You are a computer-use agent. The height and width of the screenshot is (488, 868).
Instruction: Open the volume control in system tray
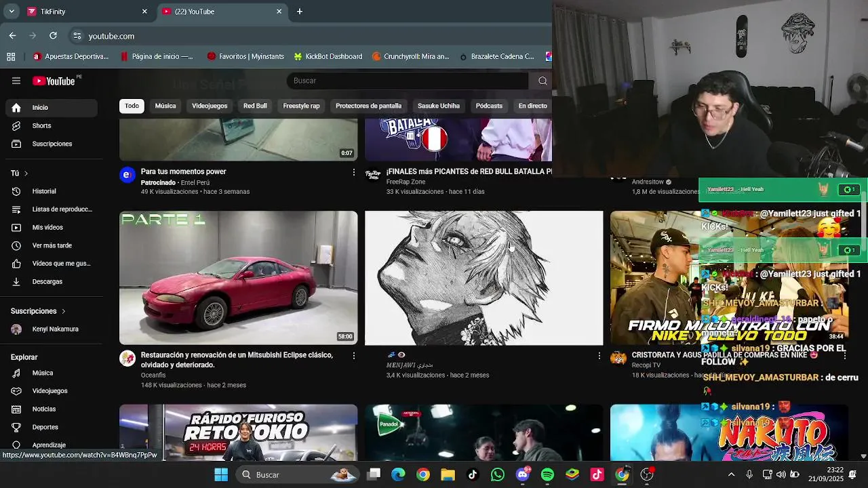[x=781, y=474]
